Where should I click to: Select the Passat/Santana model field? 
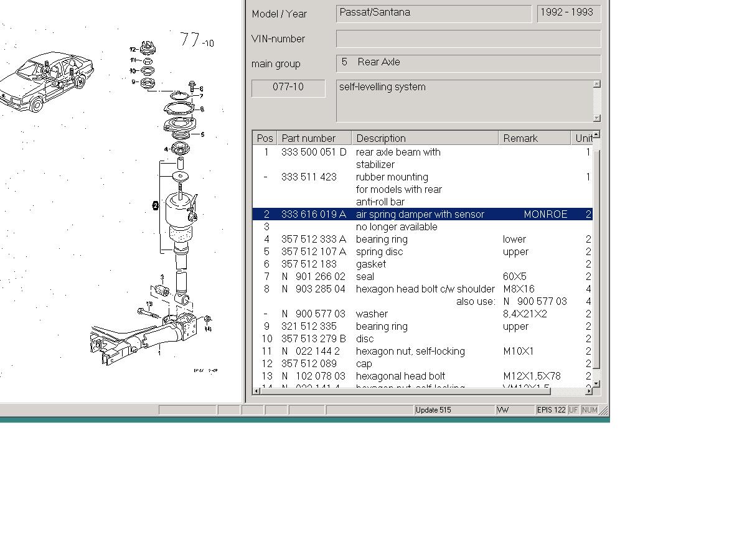point(434,13)
